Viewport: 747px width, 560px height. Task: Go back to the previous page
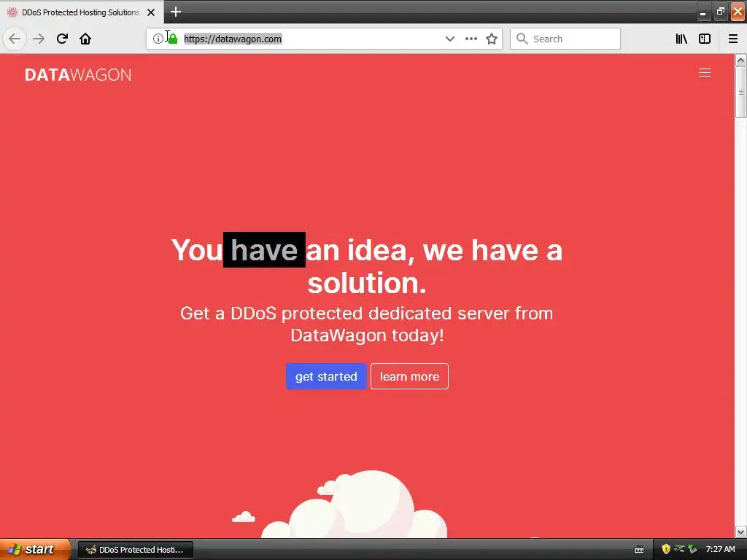tap(15, 39)
